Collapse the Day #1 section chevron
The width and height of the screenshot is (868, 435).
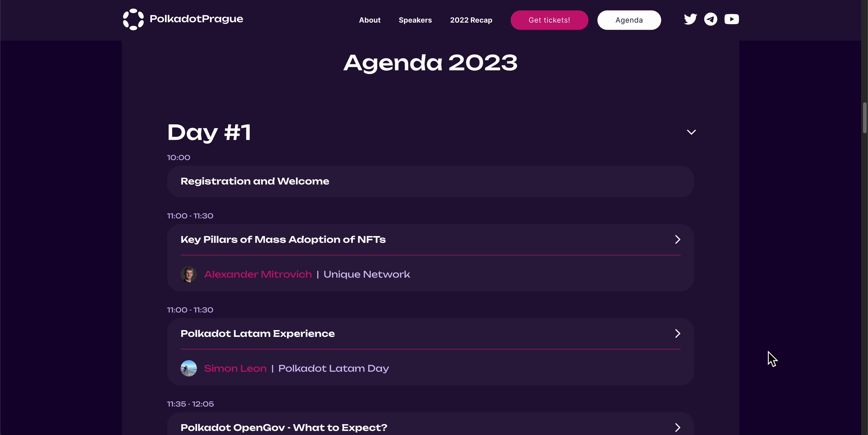tap(691, 132)
